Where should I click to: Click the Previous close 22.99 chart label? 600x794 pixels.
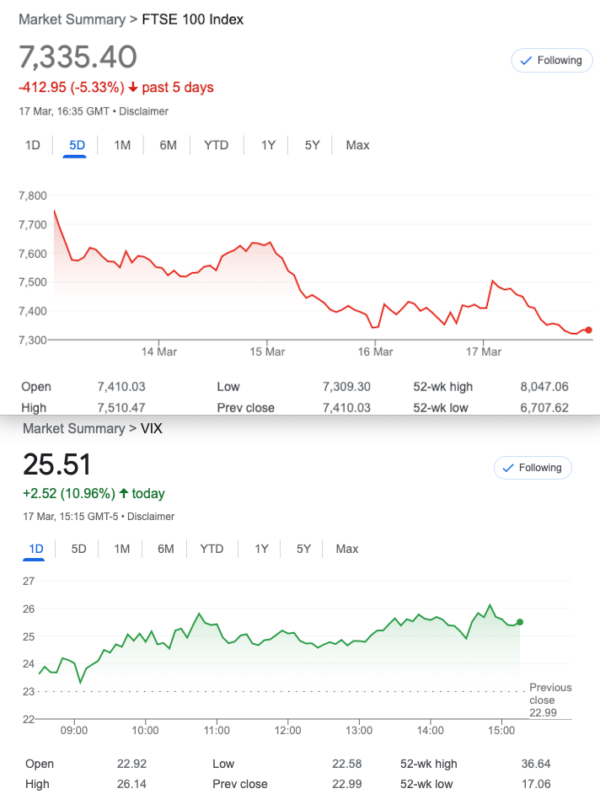click(550, 700)
